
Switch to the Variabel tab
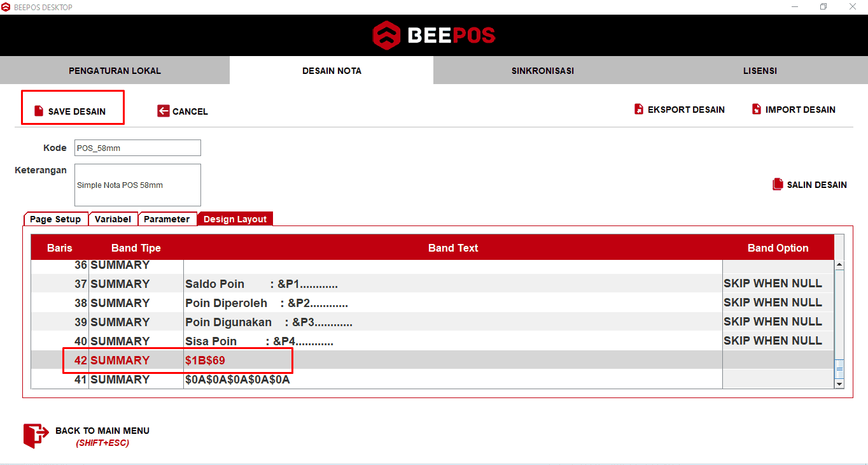[x=113, y=218]
